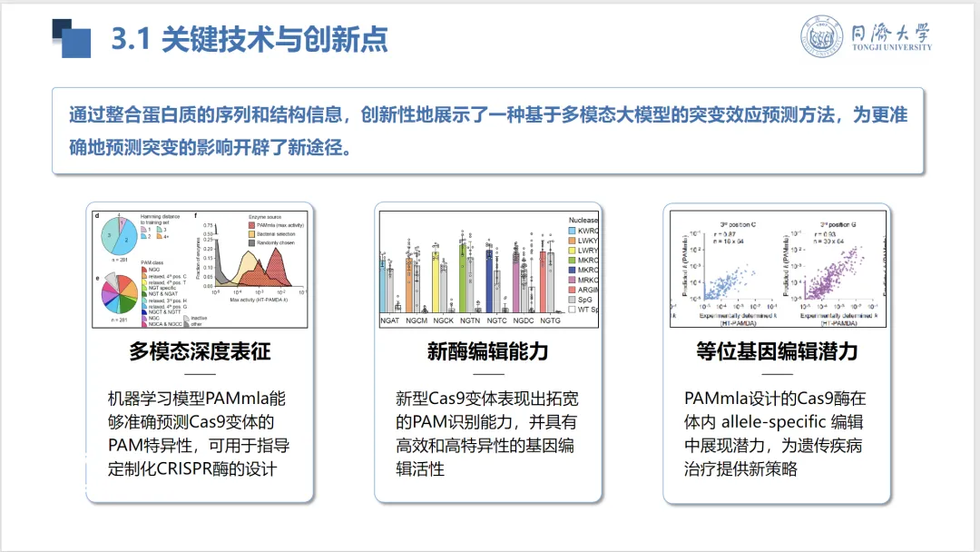Click the left figure with pie charts and histogram

(x=200, y=270)
